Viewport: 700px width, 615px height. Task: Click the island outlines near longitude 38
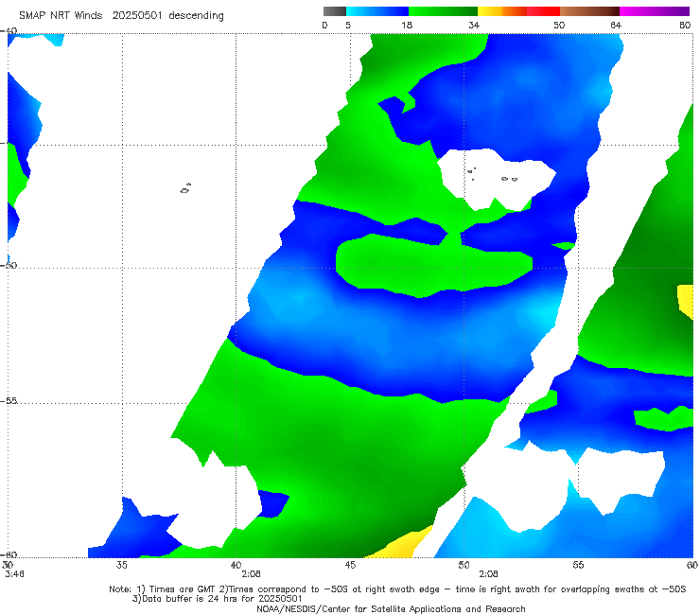[185, 188]
